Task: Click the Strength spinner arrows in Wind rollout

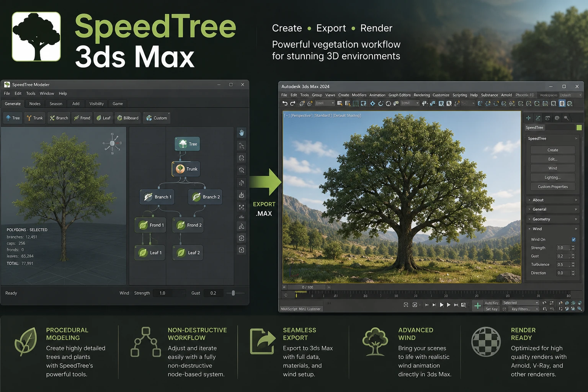Action: 573,248
